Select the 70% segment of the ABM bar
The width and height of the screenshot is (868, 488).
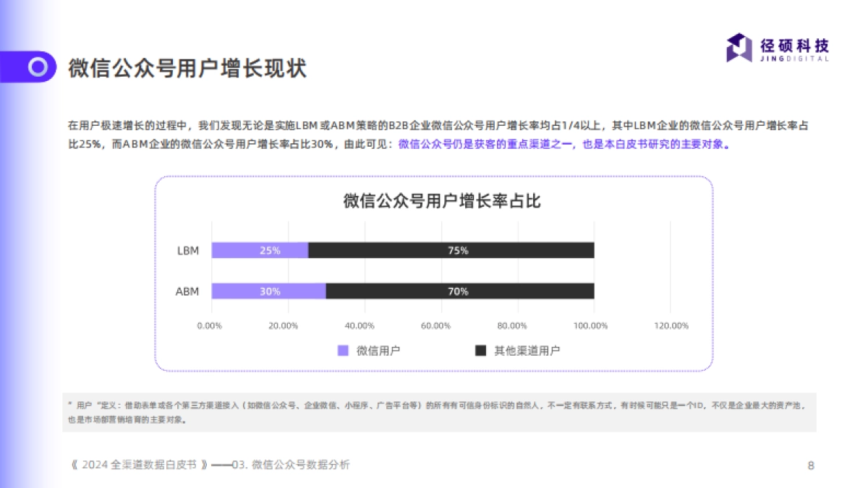tap(460, 291)
